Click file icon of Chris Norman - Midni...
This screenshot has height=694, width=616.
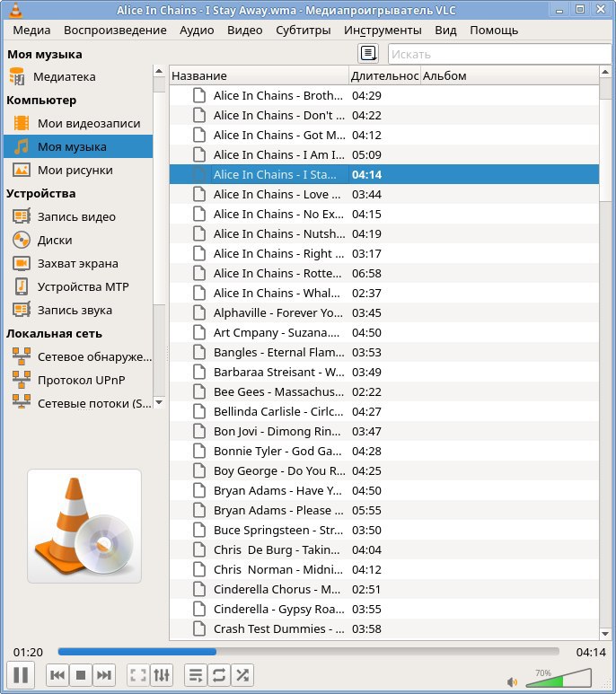(x=199, y=569)
